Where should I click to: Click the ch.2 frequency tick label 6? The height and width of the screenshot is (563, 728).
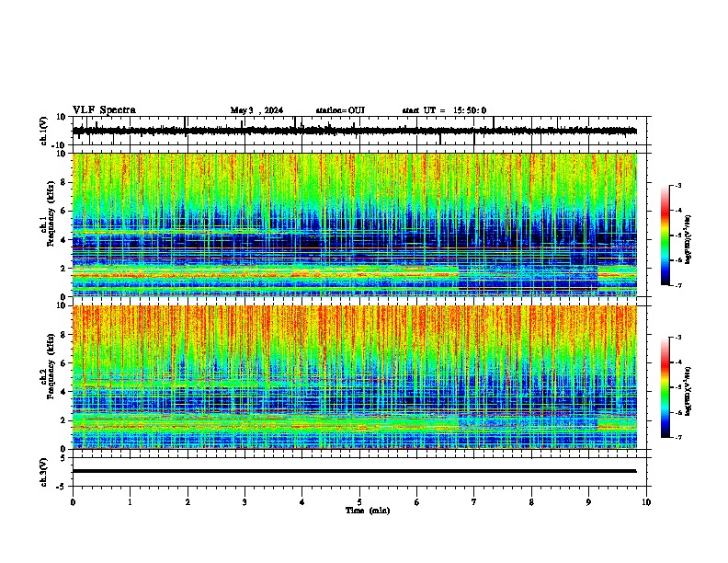(63, 363)
